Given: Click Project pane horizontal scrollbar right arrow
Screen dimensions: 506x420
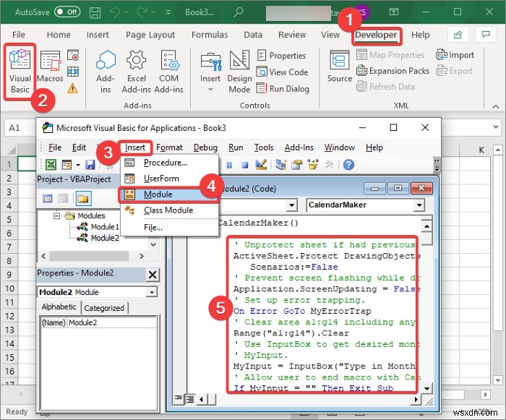Looking at the screenshot, I should pos(142,257).
